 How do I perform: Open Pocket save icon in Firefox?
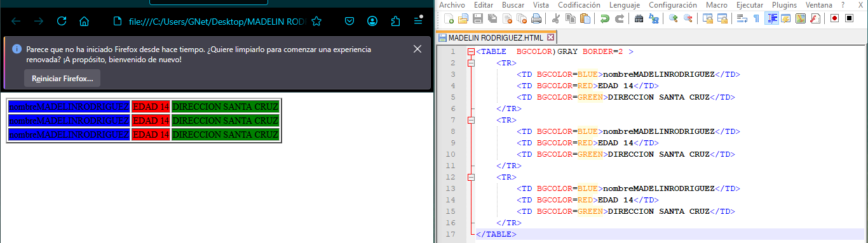click(x=349, y=21)
